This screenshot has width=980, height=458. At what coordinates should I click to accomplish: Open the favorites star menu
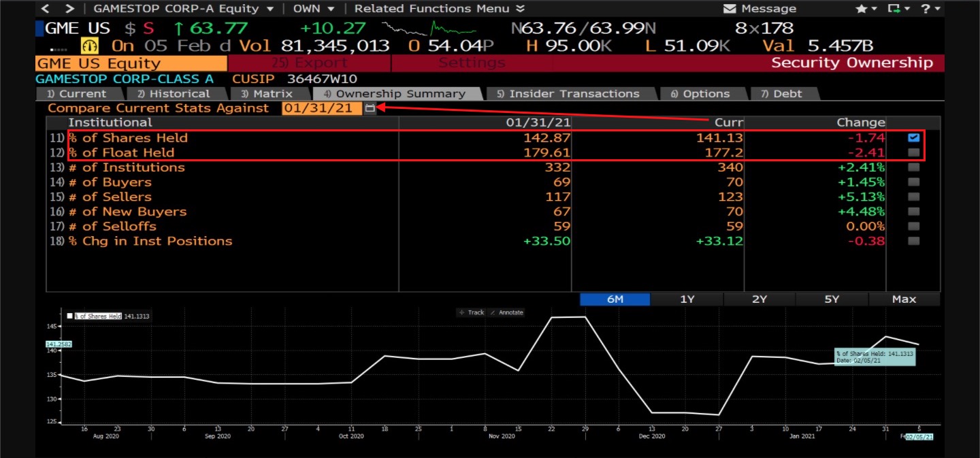point(866,9)
